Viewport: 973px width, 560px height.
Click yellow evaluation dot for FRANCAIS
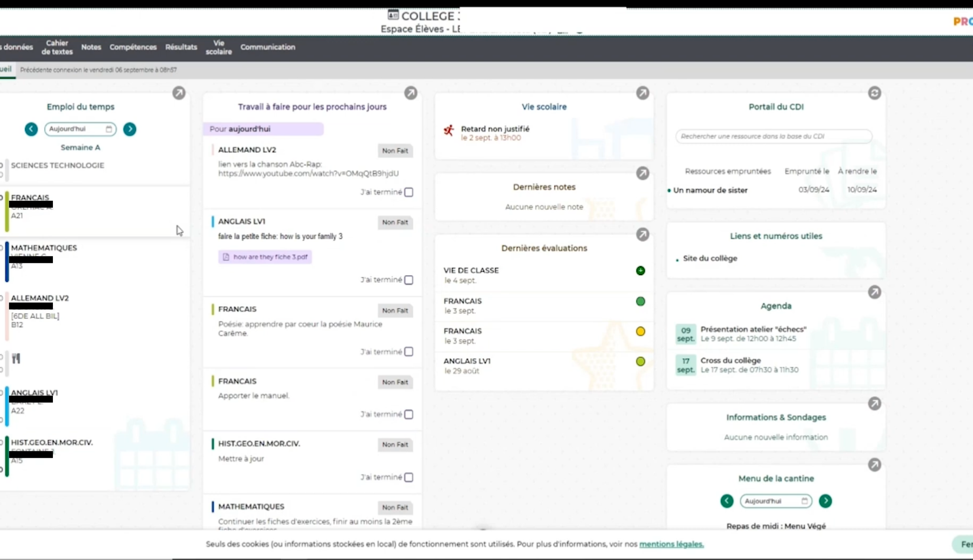[x=640, y=331]
